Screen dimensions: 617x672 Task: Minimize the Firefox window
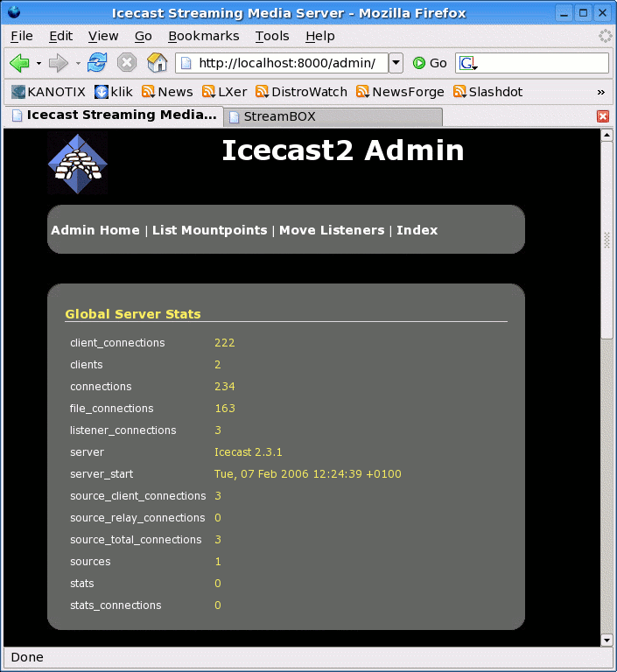tap(564, 13)
